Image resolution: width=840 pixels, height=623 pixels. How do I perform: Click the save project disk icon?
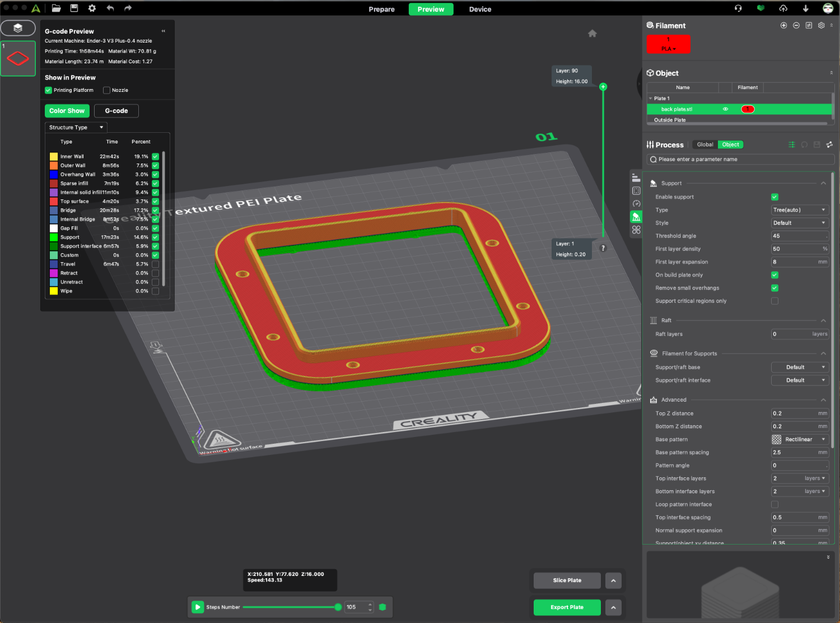[74, 8]
